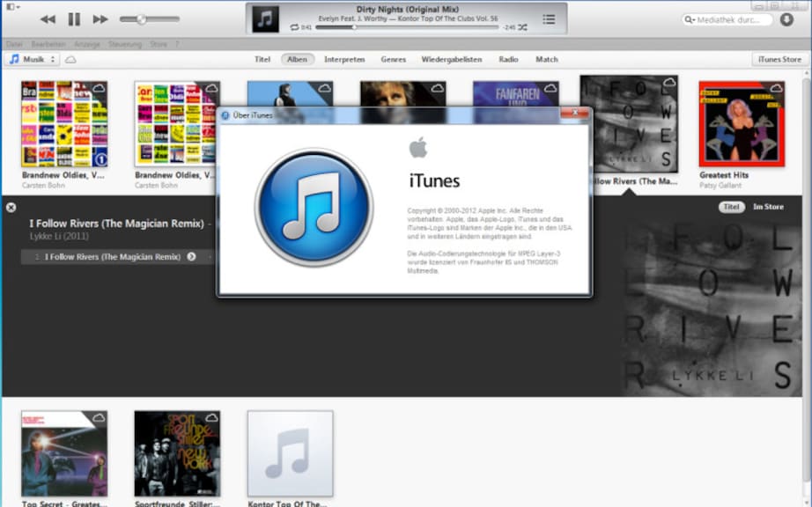Click the Evelyn Feat. J. Worthy artist line
Viewport: 812px width, 507px height.
point(408,18)
